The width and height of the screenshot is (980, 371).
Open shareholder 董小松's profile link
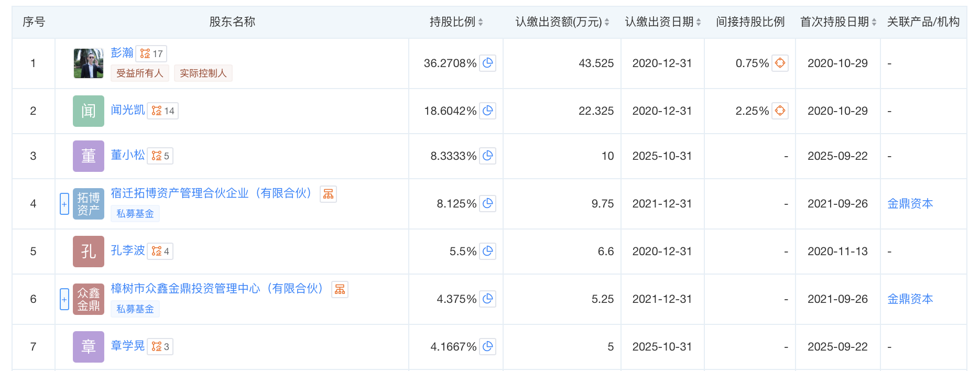point(128,155)
